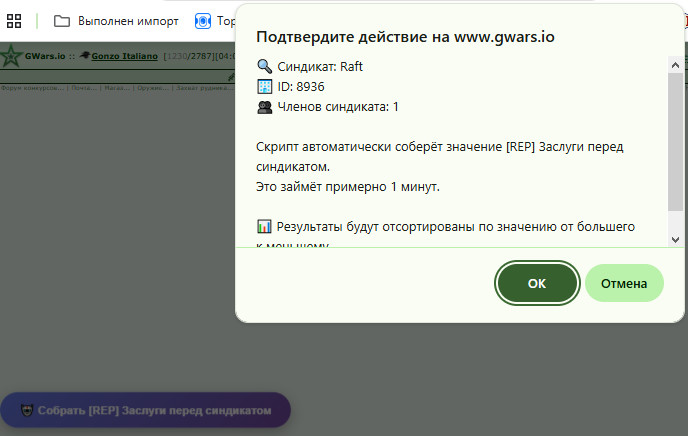Image resolution: width=688 pixels, height=436 pixels.
Task: Click the text ID: 8936
Action: [301, 87]
